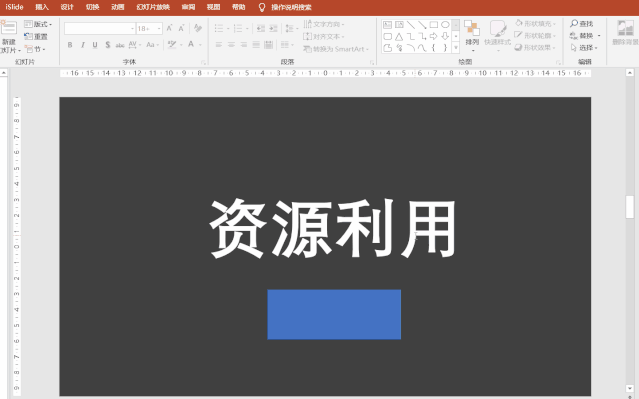Open the 幻灯片放映 slide show tab
This screenshot has width=639, height=399.
coord(153,7)
